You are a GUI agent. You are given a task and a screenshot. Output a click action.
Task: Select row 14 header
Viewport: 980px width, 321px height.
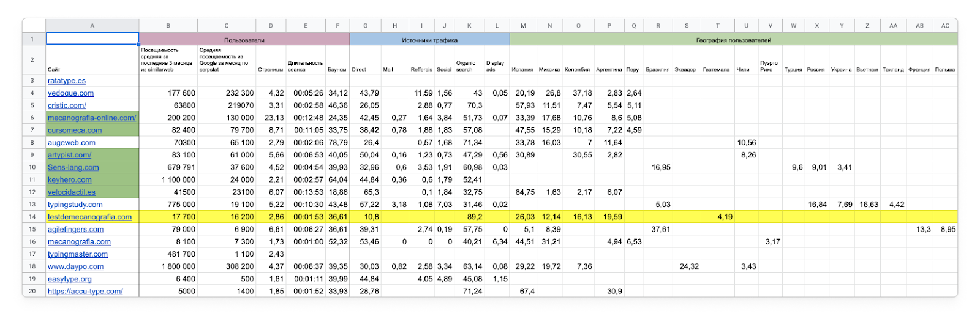point(34,217)
